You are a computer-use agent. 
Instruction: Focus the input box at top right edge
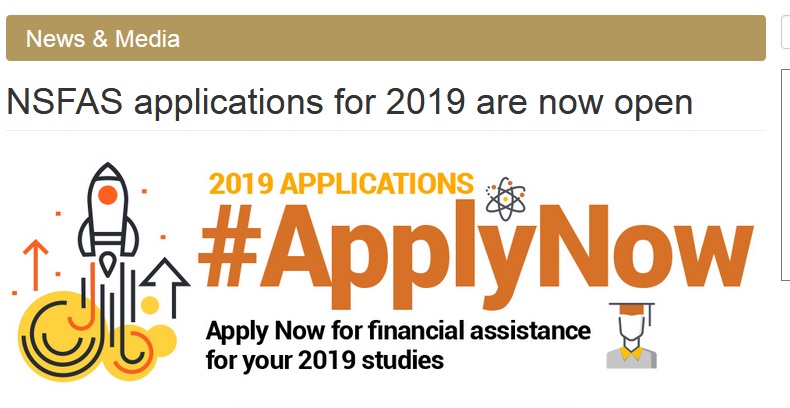(x=785, y=32)
